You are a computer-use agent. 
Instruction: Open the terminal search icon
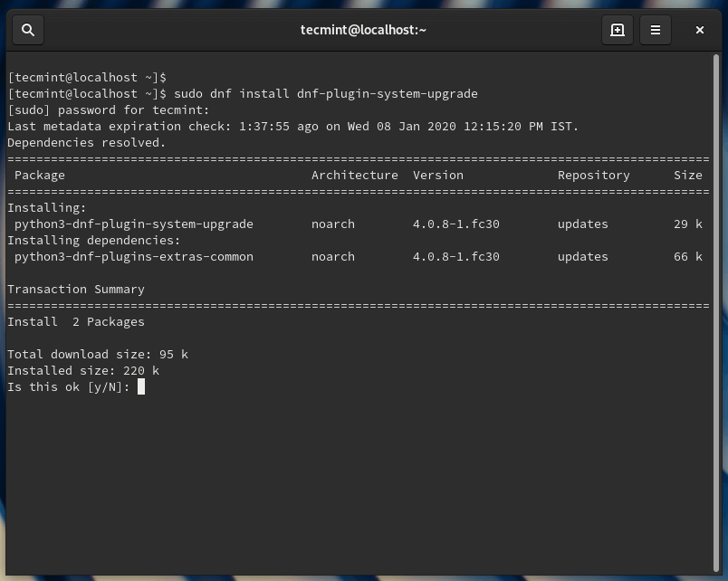click(28, 30)
